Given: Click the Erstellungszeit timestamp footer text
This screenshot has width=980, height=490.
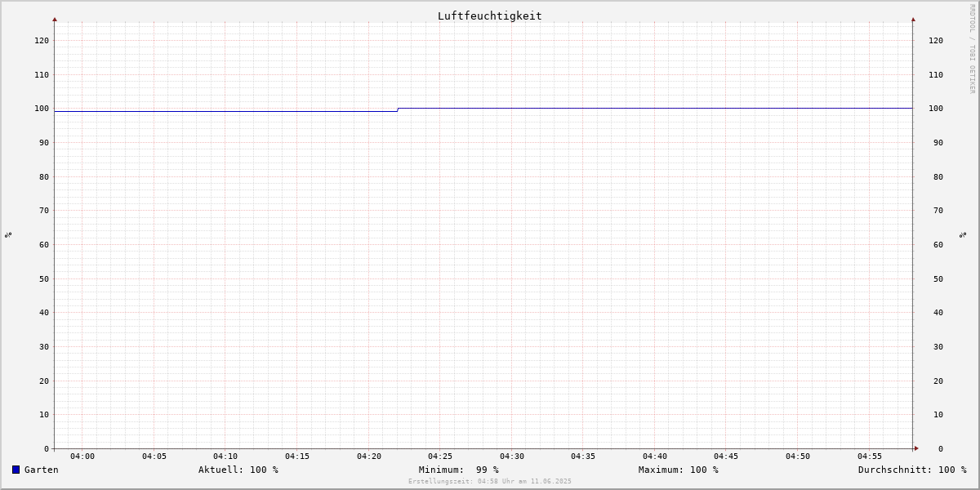Looking at the screenshot, I should pyautogui.click(x=490, y=482).
